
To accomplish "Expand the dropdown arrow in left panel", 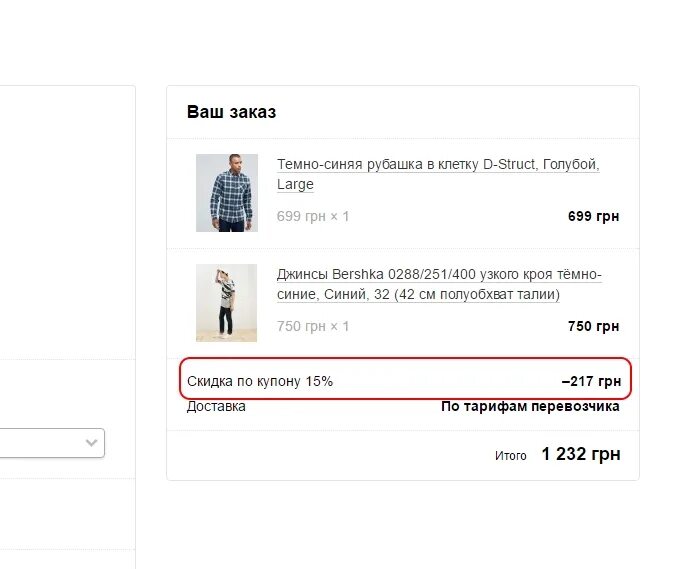I will (91, 442).
